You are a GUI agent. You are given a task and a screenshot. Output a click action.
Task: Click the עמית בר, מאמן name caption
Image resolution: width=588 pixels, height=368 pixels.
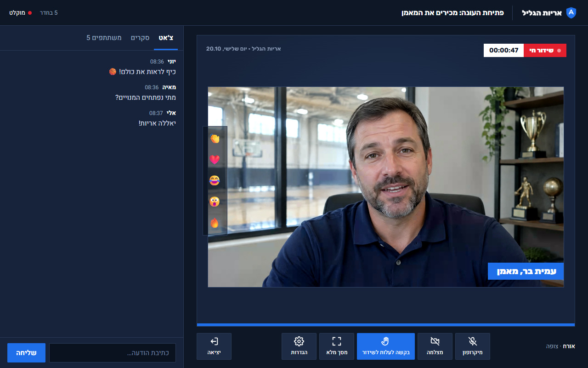pos(526,271)
